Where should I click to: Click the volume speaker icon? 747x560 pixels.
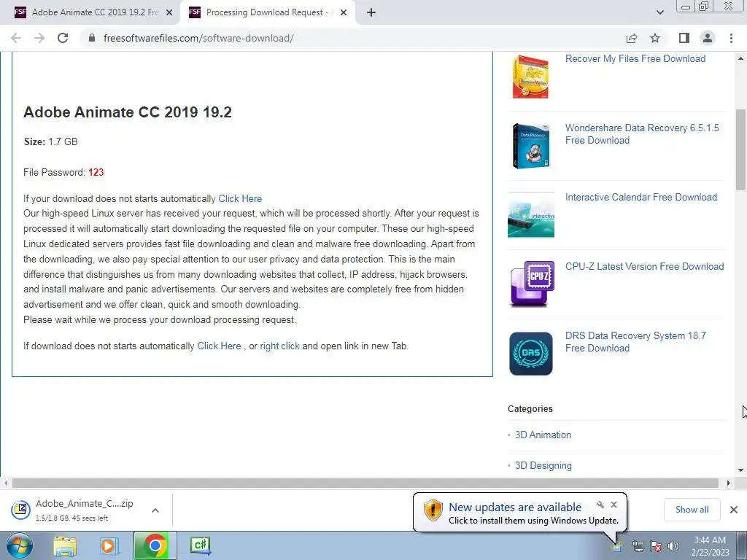point(673,547)
